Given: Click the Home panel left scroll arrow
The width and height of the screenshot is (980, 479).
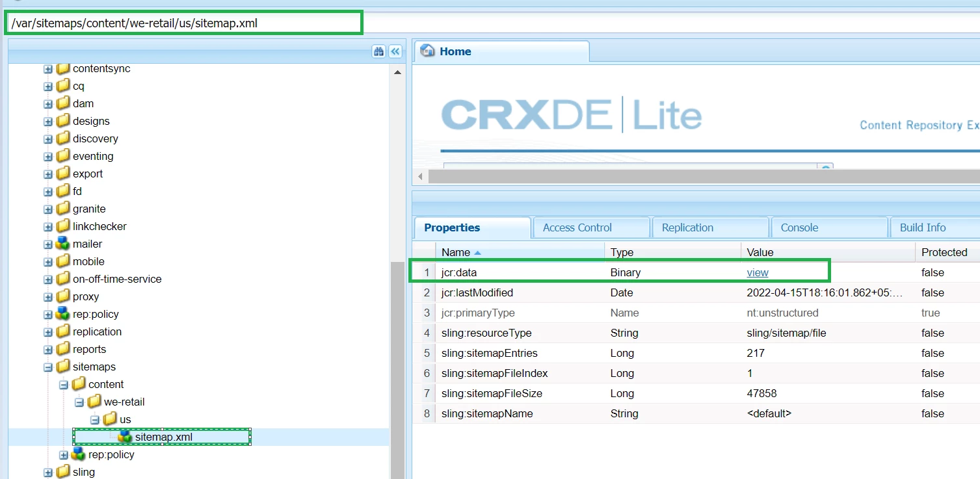Looking at the screenshot, I should pyautogui.click(x=420, y=176).
